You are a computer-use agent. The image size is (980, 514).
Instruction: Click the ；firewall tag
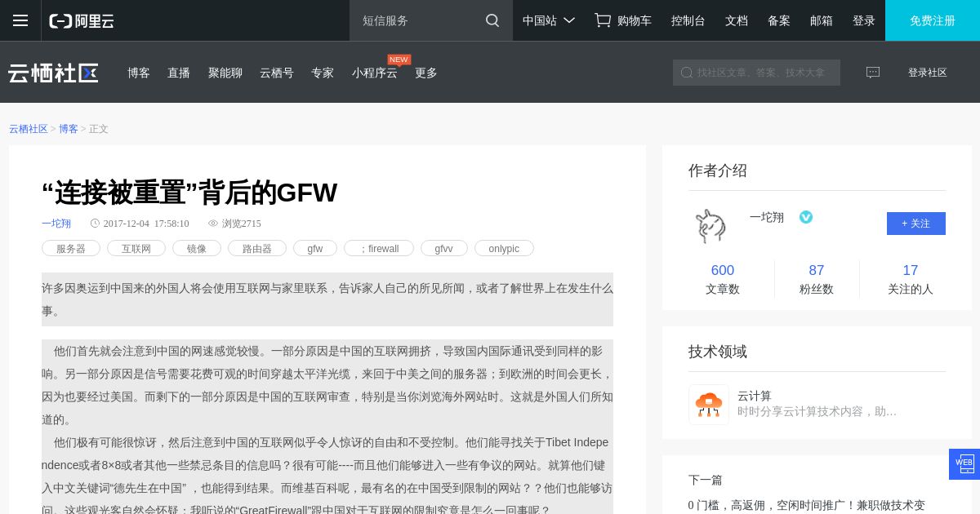tap(379, 248)
